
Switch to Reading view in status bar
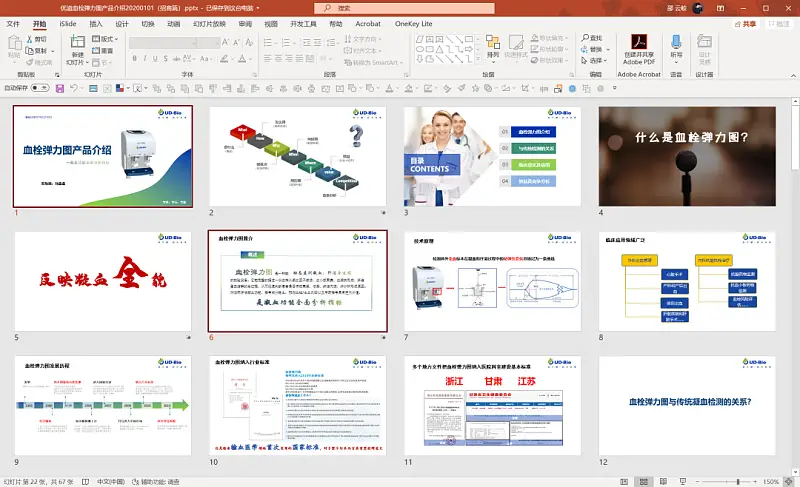tap(663, 481)
